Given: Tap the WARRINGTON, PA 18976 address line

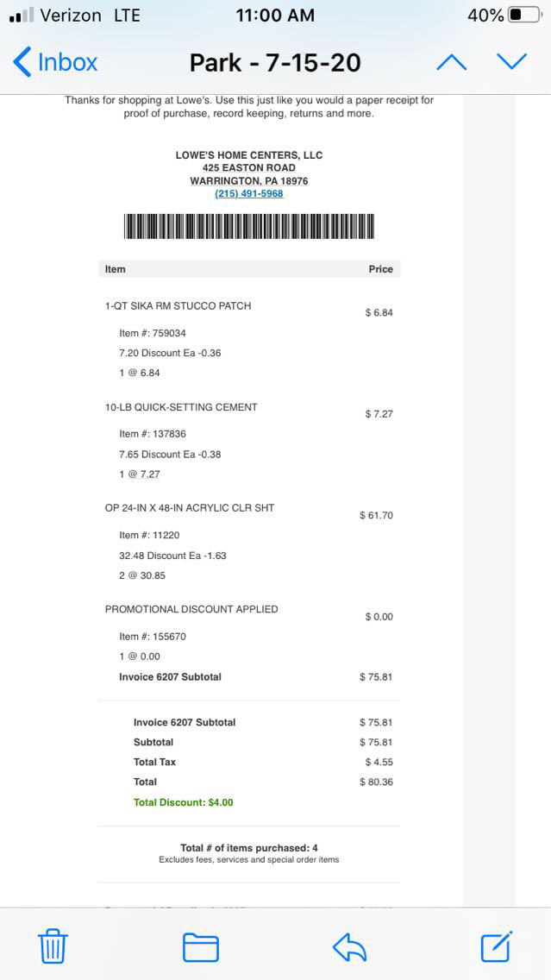Looking at the screenshot, I should pos(249,181).
